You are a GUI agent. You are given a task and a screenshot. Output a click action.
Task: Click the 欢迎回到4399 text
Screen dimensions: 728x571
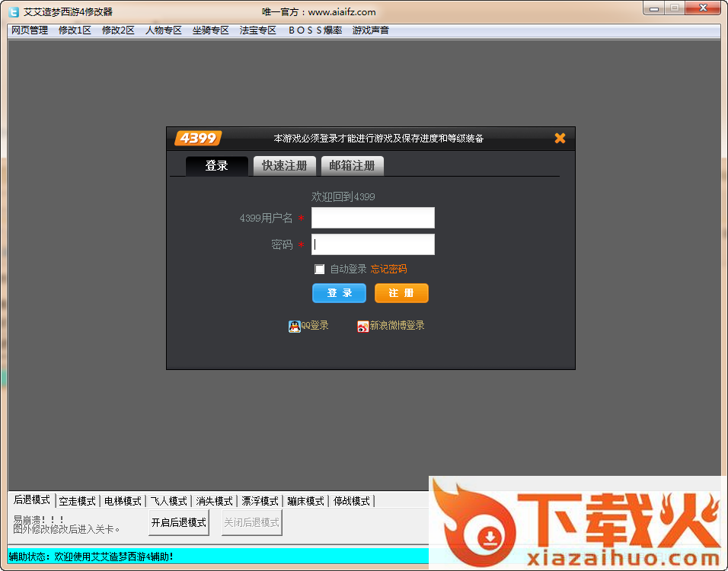343,197
